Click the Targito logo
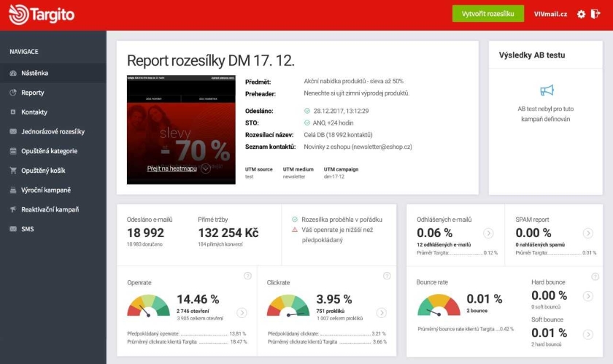Screen dimensions: 613x364 [42, 15]
